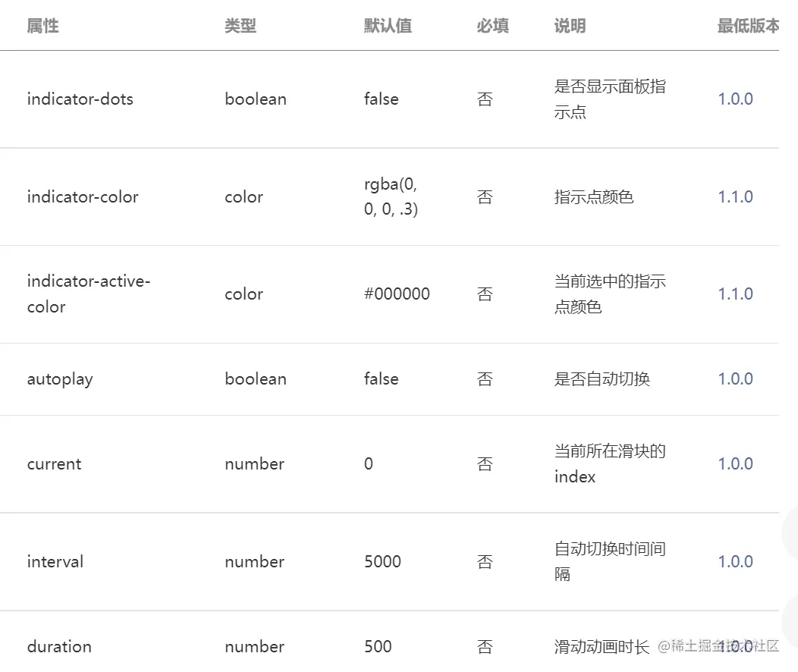This screenshot has width=798, height=672.
Task: Select the 默认值 column header
Action: coord(388,26)
